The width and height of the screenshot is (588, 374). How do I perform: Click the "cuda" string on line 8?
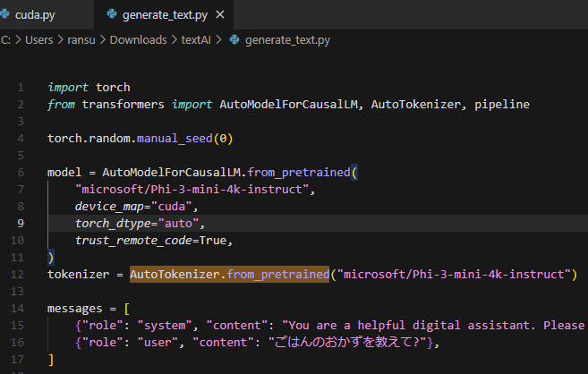click(x=171, y=206)
